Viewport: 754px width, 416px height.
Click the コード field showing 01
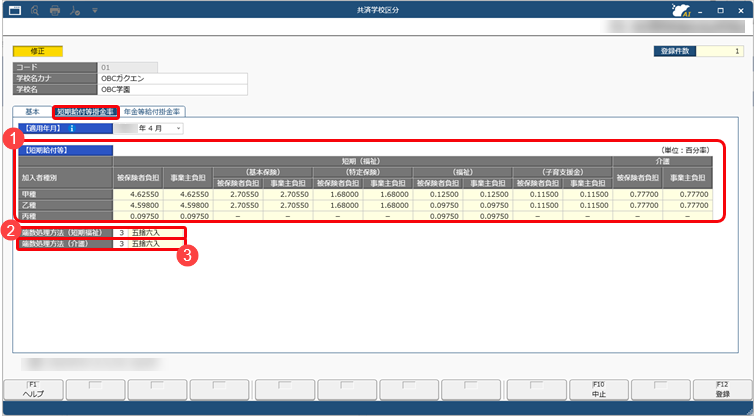(127, 67)
